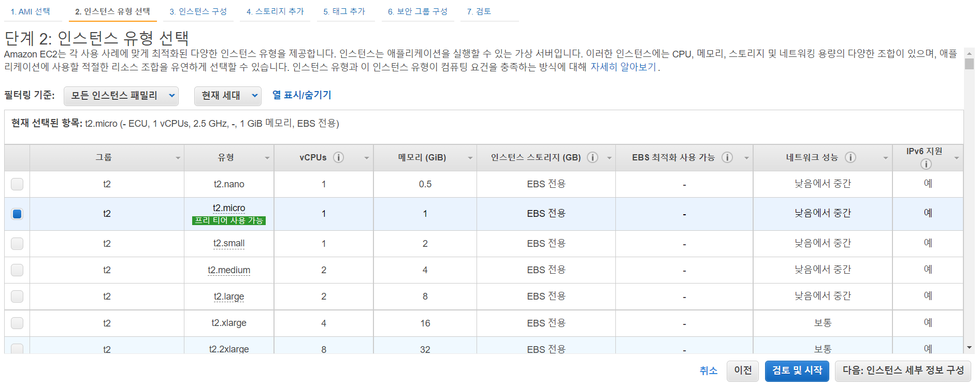Go to step 3. 인스턴스 구성 tab
Viewport: 980px width, 386px height.
(x=198, y=11)
